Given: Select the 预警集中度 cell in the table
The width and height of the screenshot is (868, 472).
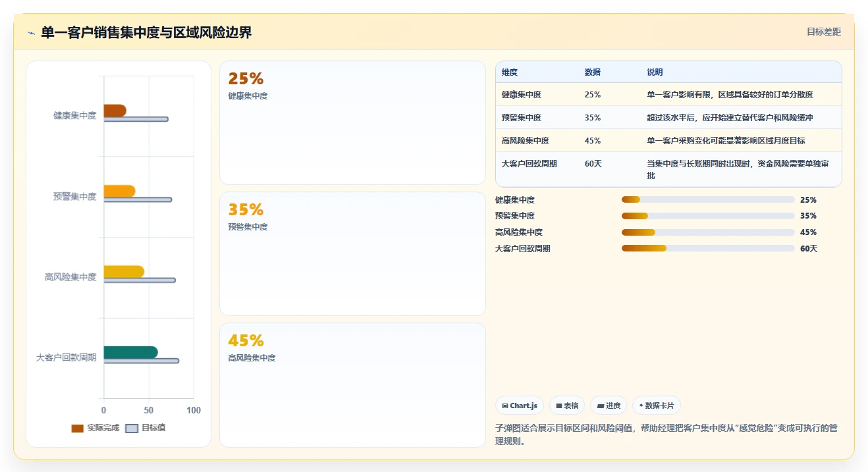Looking at the screenshot, I should (522, 118).
